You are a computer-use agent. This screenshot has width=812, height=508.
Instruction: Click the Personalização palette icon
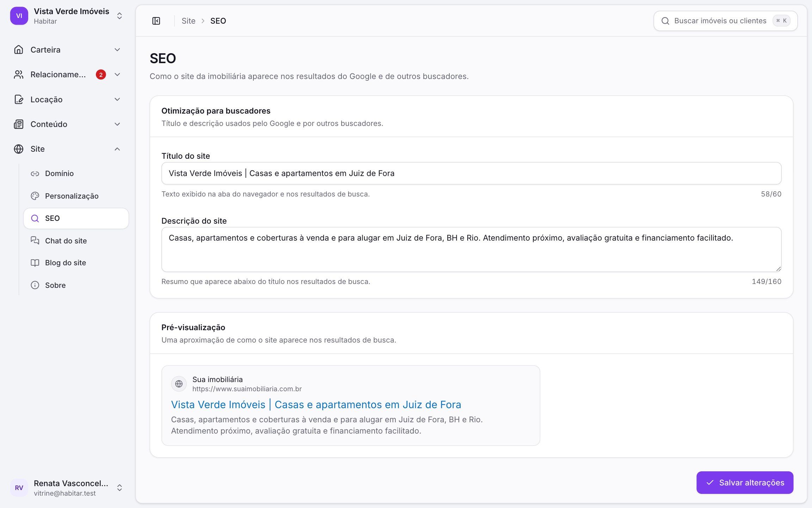tap(35, 196)
